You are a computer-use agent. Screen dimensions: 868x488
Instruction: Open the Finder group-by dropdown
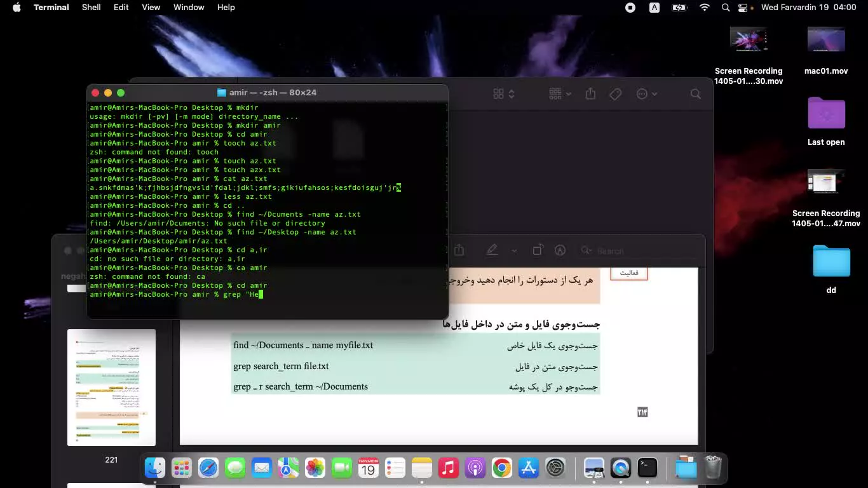pos(560,94)
